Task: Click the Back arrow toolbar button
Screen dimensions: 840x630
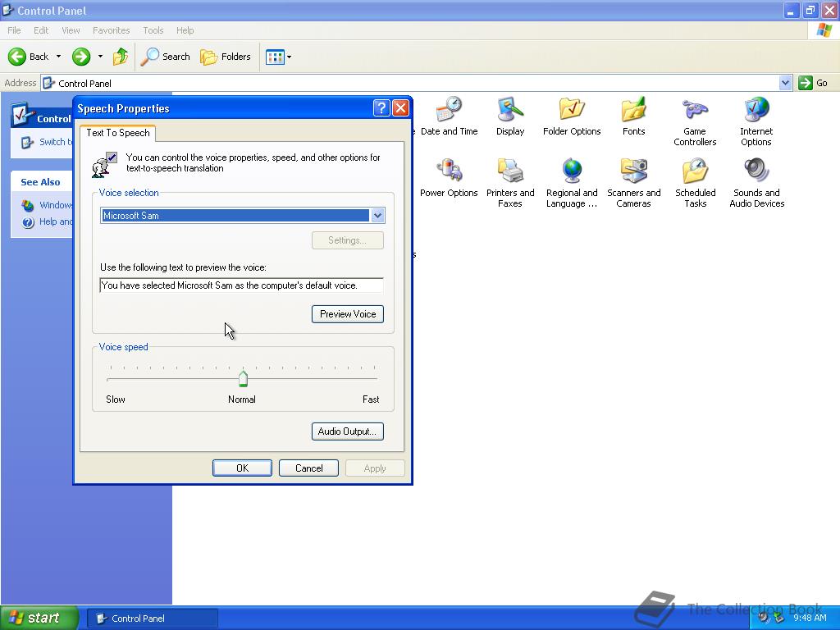Action: (28, 57)
